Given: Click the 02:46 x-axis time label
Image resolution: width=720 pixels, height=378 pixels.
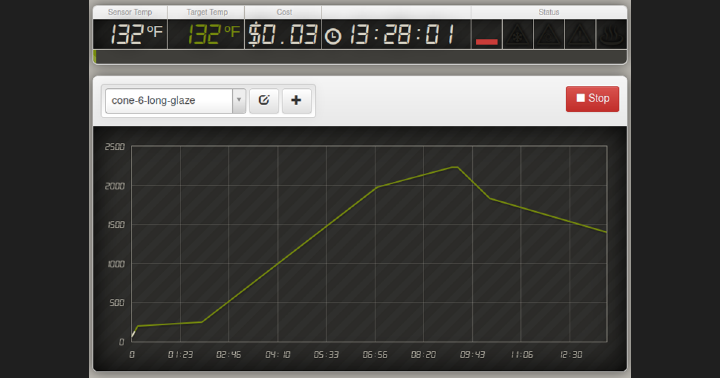Looking at the screenshot, I should point(229,355).
